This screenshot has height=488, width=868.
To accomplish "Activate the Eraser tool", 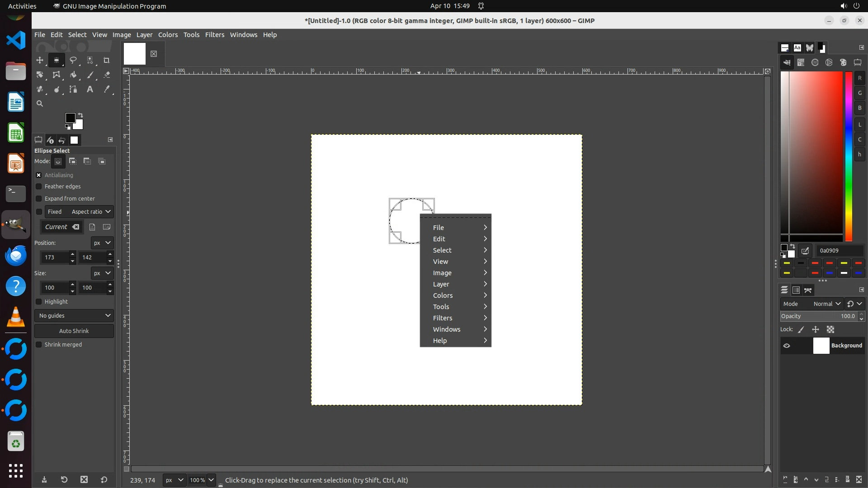I will click(107, 75).
